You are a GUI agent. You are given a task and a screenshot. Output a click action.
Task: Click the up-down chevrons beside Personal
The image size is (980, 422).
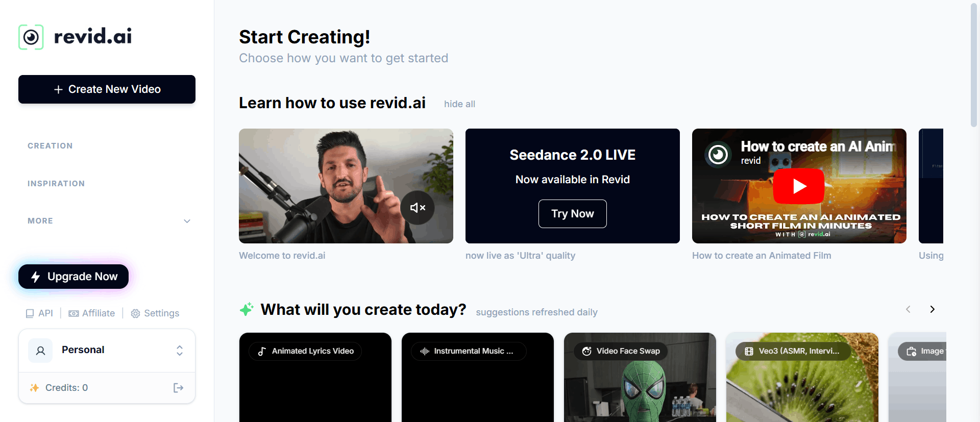(x=180, y=351)
